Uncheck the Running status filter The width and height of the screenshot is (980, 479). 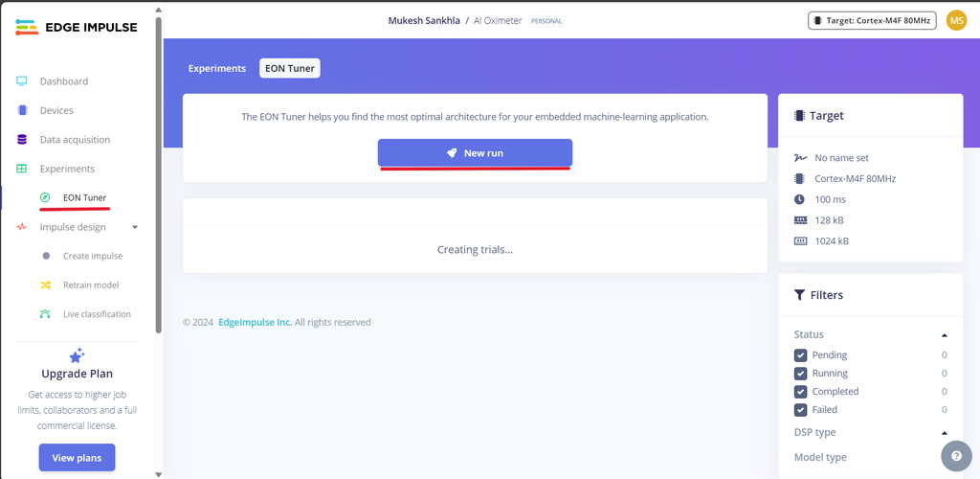coord(801,374)
